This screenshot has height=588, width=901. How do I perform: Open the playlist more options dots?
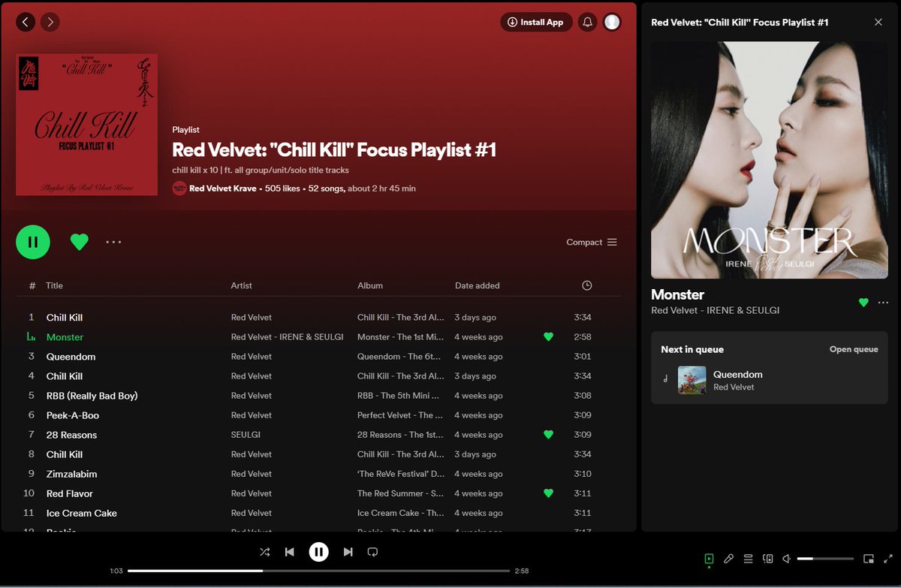113,242
